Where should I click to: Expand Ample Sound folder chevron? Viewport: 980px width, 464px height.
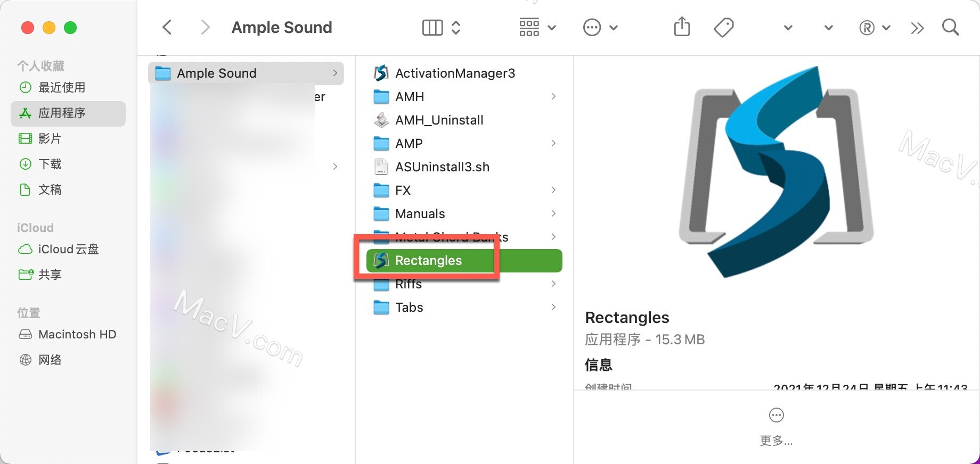click(335, 73)
